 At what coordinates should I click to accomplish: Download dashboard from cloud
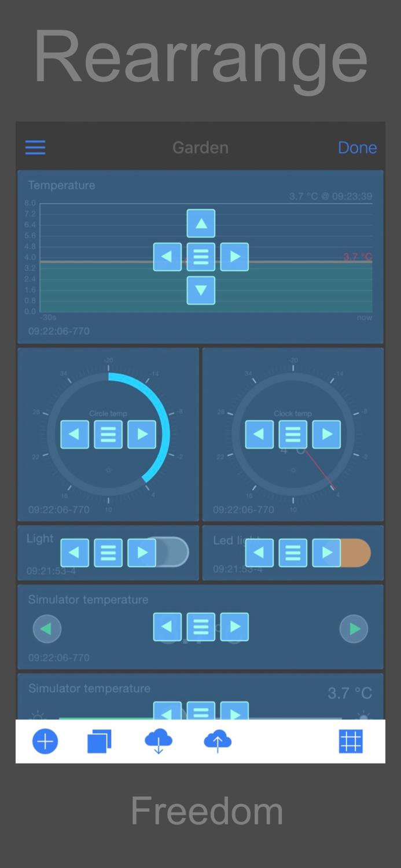(x=159, y=741)
